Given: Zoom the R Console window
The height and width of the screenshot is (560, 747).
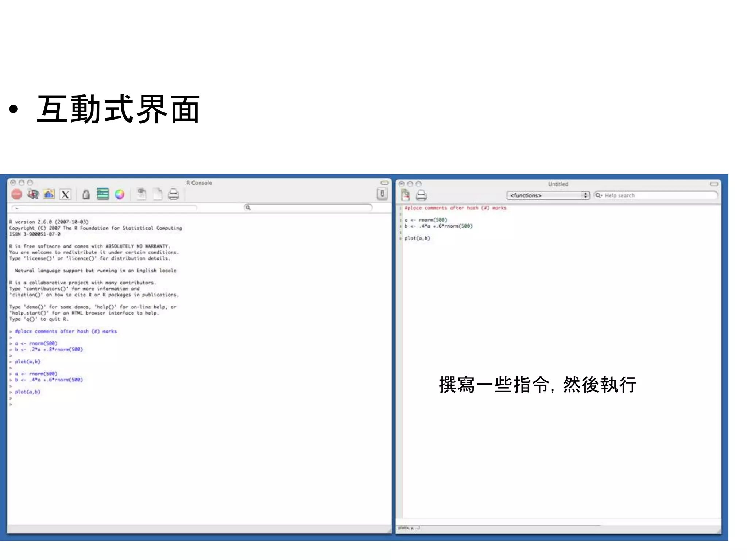Looking at the screenshot, I should point(30,182).
